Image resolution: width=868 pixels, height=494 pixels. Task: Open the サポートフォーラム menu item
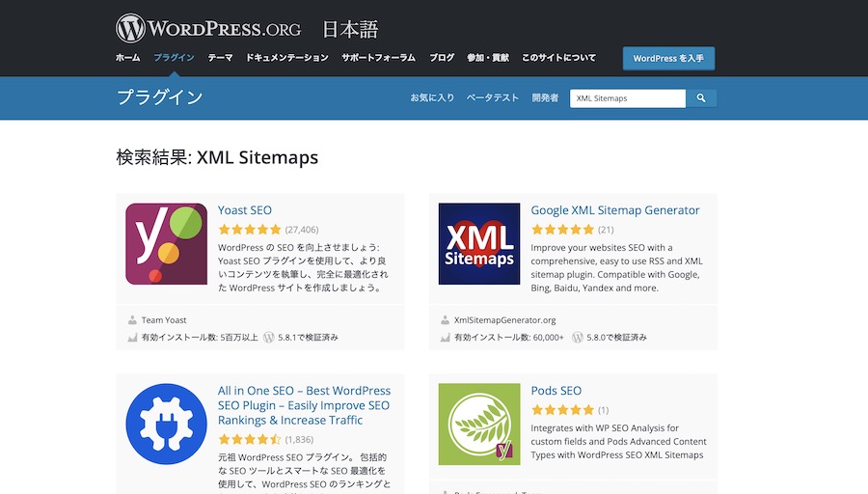[379, 58]
